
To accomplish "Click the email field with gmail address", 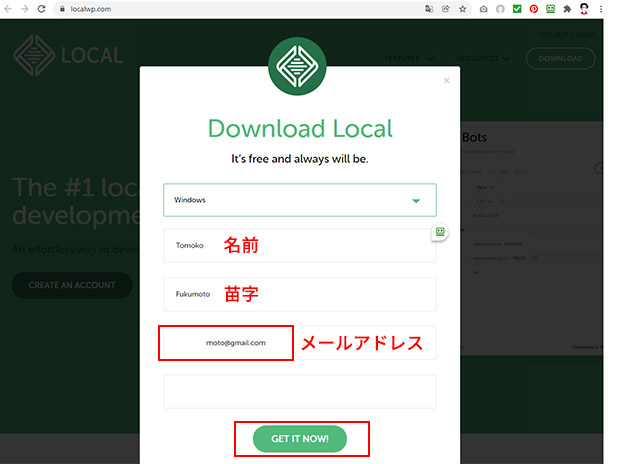I will pyautogui.click(x=300, y=343).
